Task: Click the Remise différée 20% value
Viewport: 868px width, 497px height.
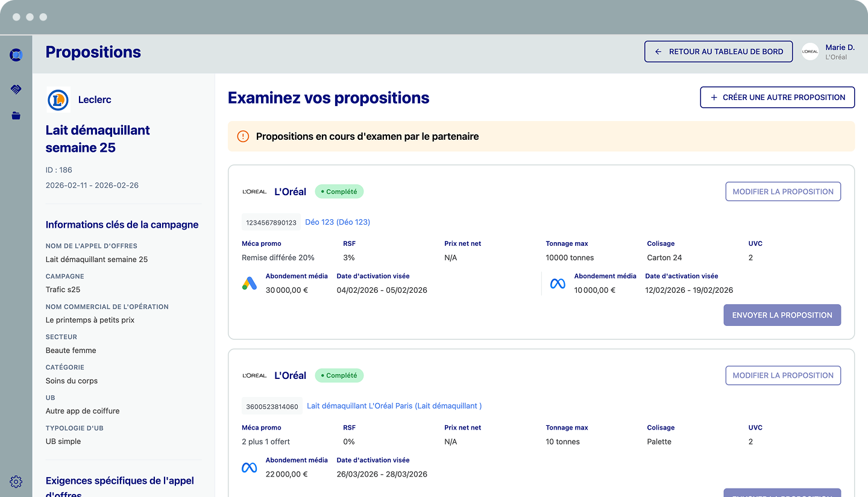Action: point(278,258)
